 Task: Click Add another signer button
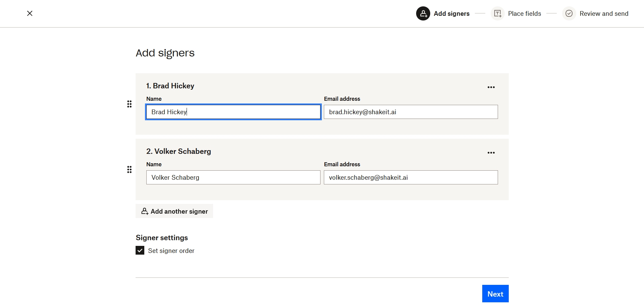pyautogui.click(x=175, y=211)
